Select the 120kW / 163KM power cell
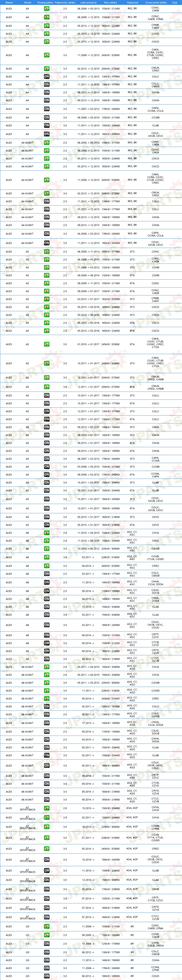Image resolution: width=182 pixels, height=980 pixels. click(110, 706)
